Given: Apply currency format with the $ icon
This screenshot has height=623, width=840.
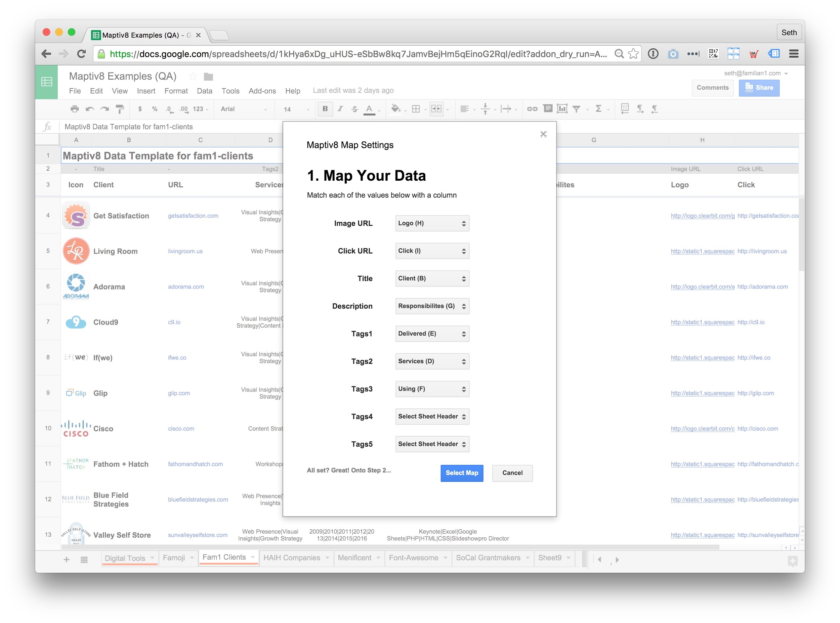Looking at the screenshot, I should [x=140, y=109].
